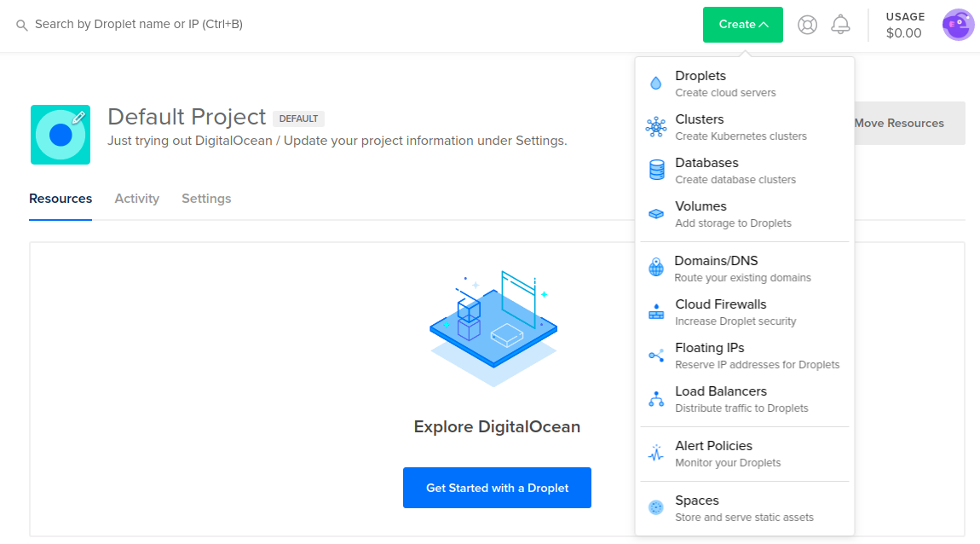Click the Alert Policies monitoring icon

(x=655, y=451)
